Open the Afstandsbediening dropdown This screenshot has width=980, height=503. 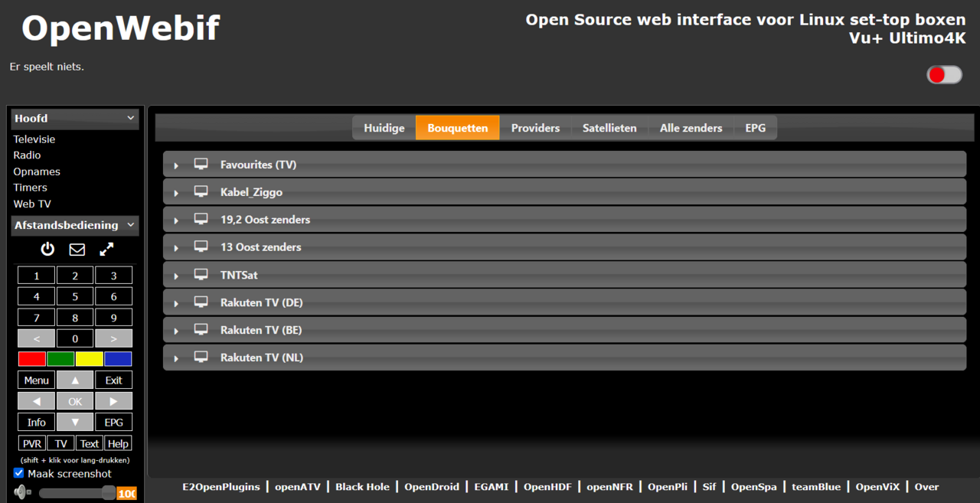point(74,225)
